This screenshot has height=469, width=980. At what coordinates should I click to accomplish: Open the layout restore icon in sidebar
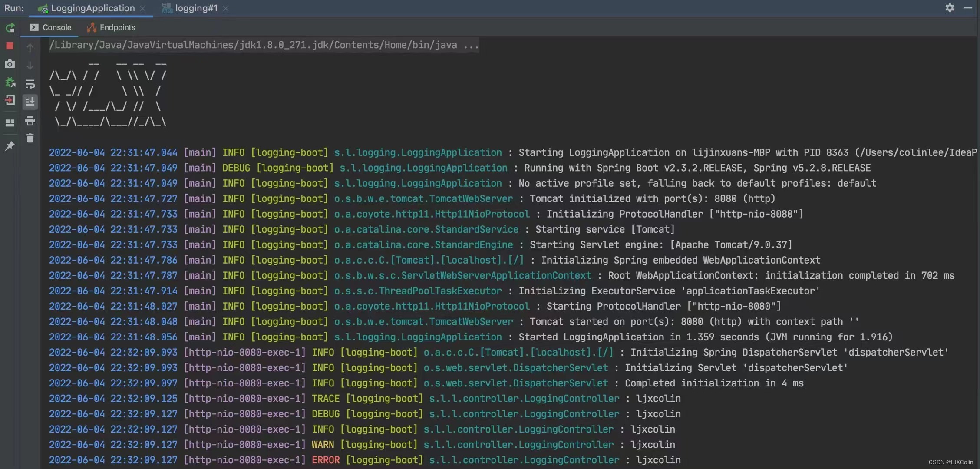tap(10, 123)
